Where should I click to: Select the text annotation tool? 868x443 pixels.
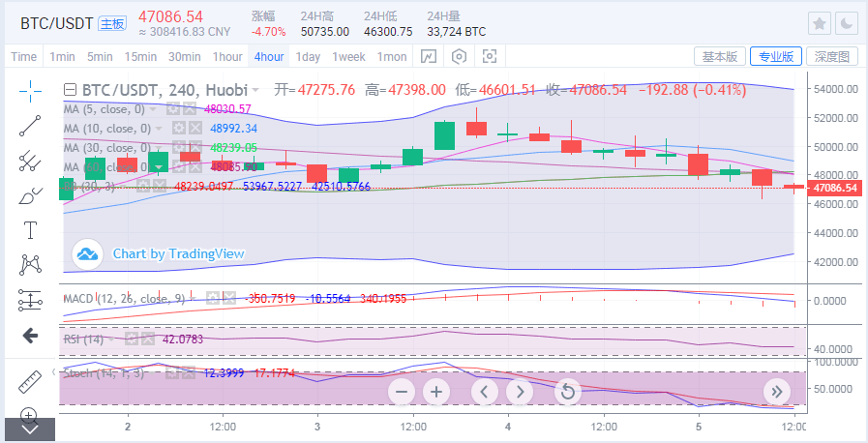pos(30,229)
